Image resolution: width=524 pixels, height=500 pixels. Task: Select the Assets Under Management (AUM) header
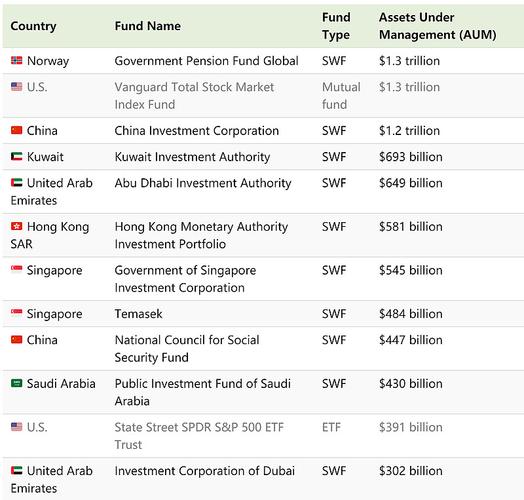click(437, 26)
